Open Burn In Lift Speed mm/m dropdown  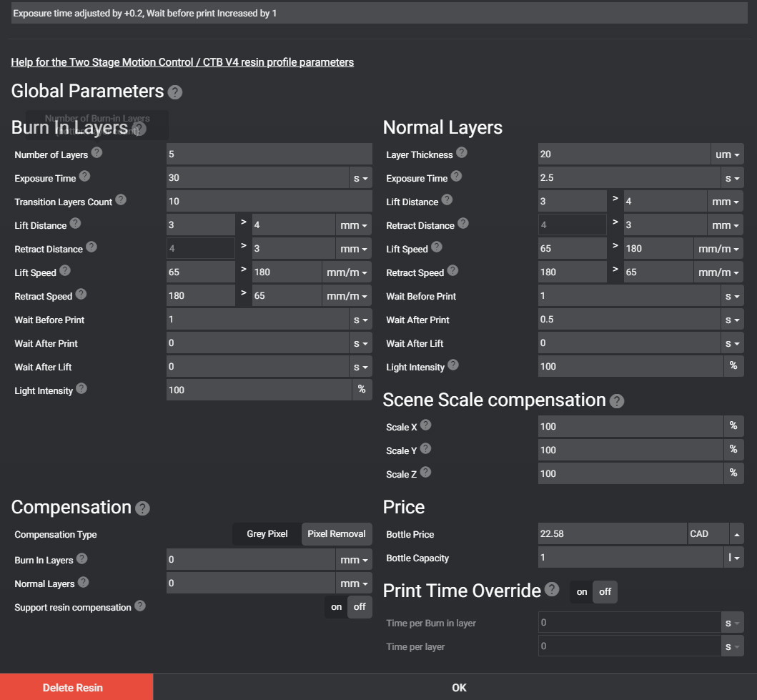pos(347,272)
